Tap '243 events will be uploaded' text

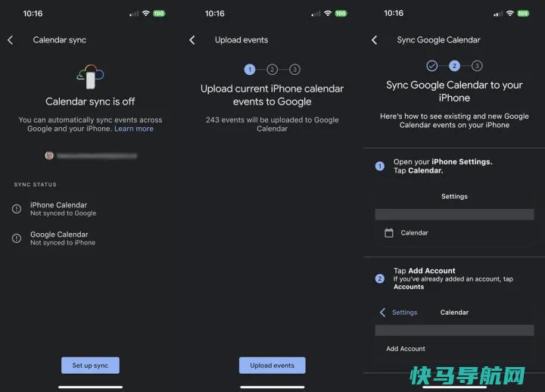pyautogui.click(x=272, y=124)
